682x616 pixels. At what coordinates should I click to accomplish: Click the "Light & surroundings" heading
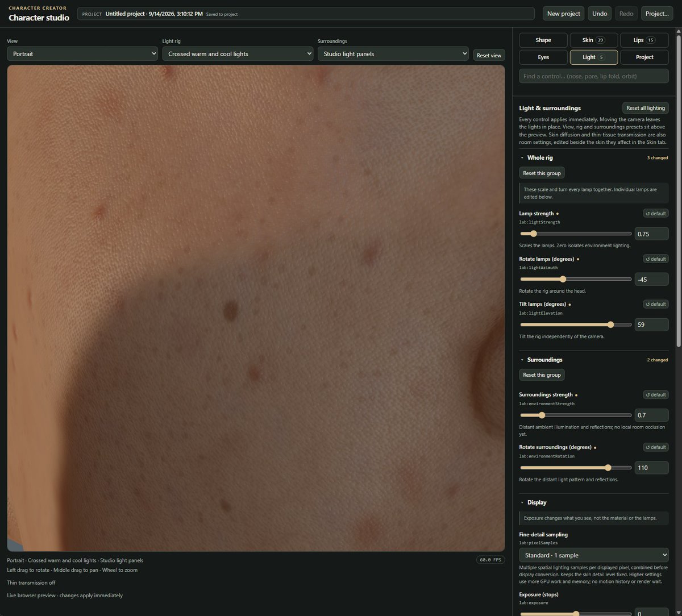click(550, 108)
